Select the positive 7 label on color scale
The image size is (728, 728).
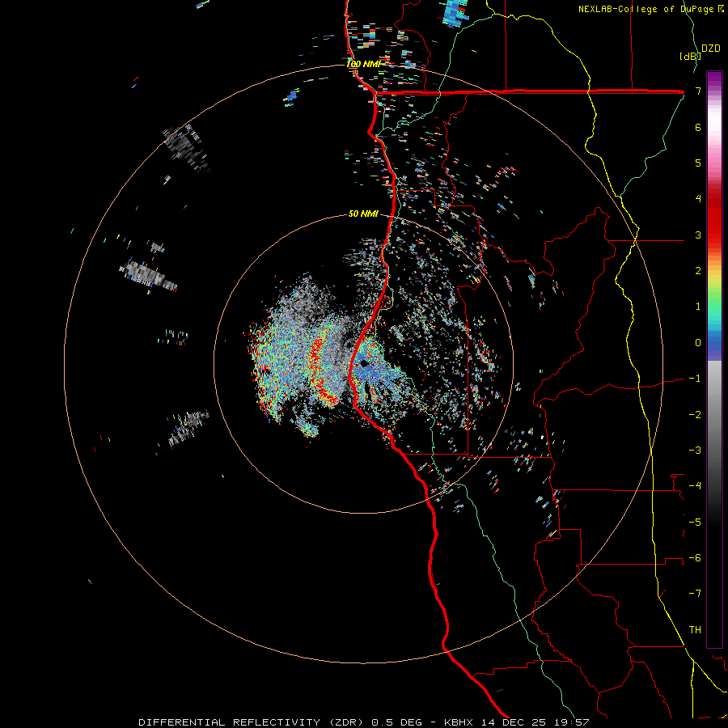point(698,91)
